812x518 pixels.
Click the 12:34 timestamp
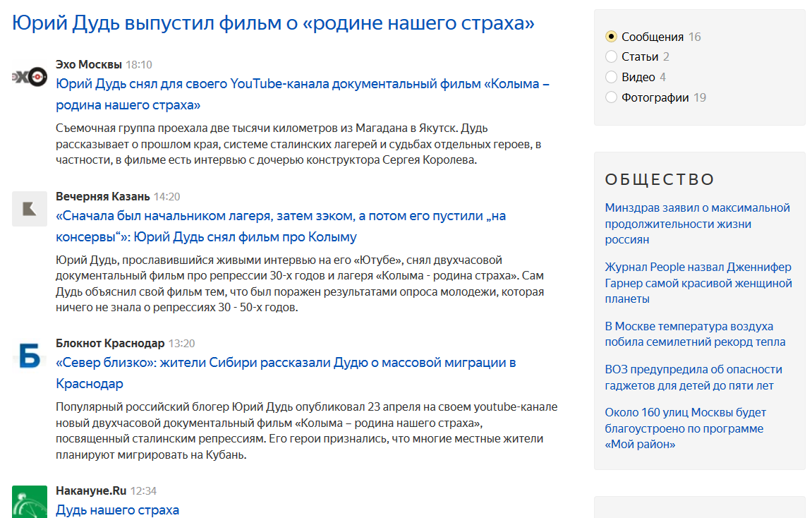tap(143, 491)
